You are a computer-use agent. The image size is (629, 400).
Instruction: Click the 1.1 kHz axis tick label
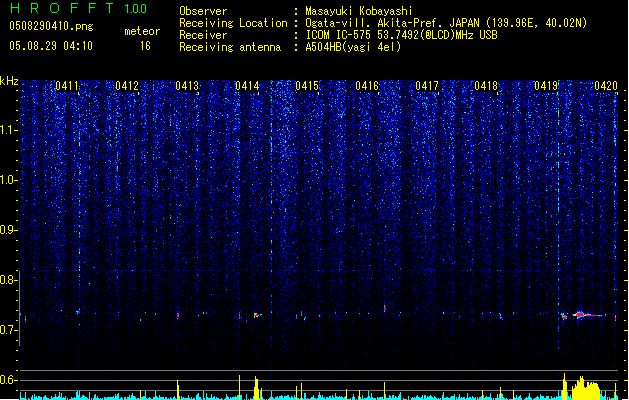[9, 130]
